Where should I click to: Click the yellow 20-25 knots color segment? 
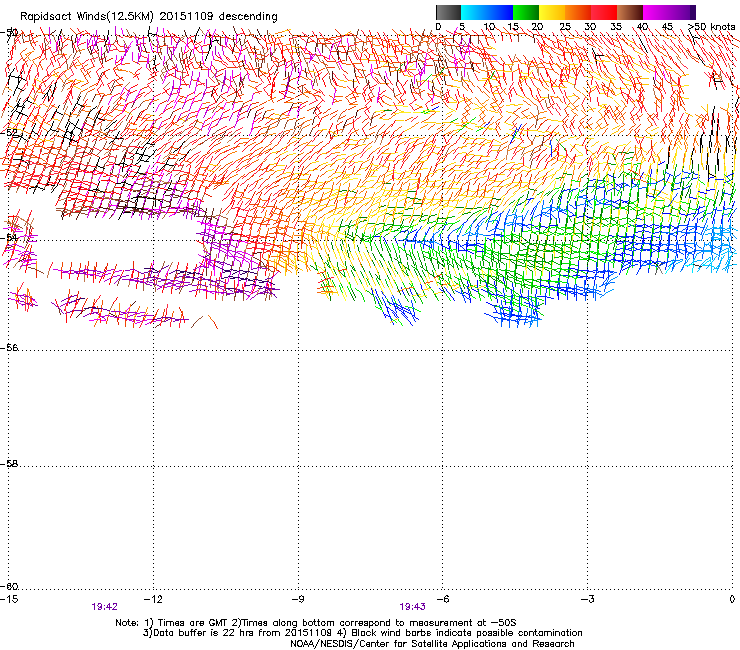[x=552, y=12]
